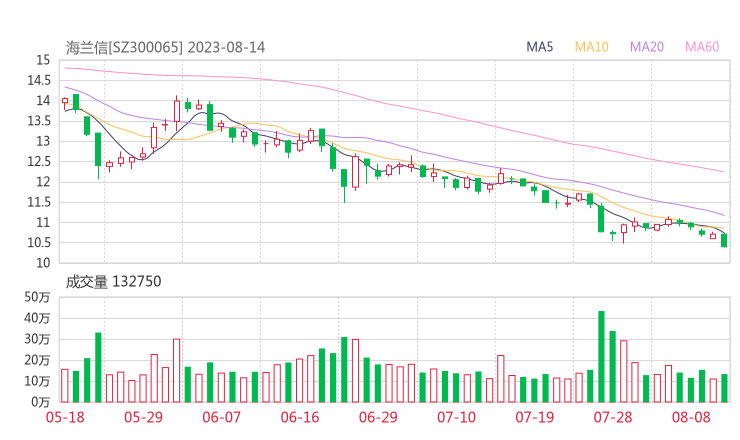Screen dimensions: 740x440
Task: Click the 14.5 price axis label
Action: tap(39, 80)
